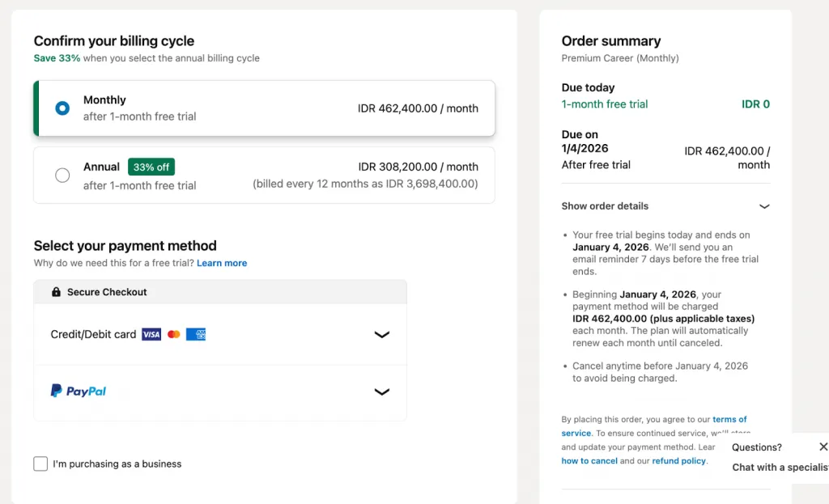Select the Annual billing radio button
Image resolution: width=829 pixels, height=504 pixels.
62,175
